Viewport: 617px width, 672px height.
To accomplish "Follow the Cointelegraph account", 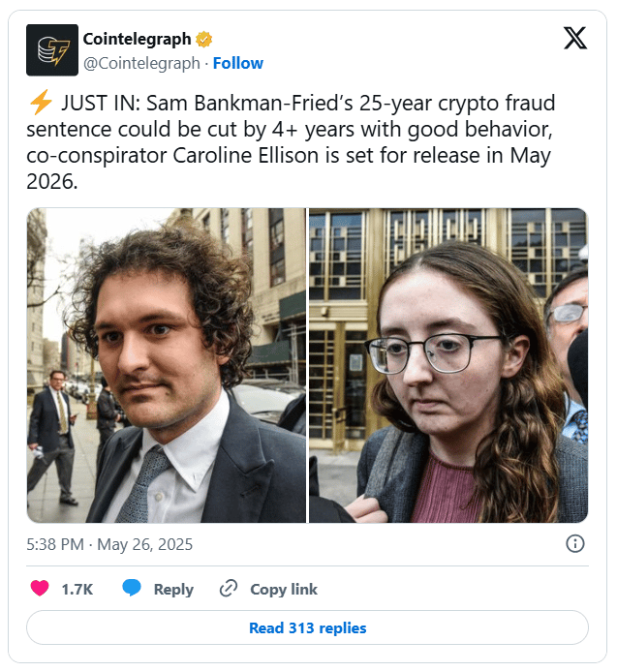I will pyautogui.click(x=238, y=64).
